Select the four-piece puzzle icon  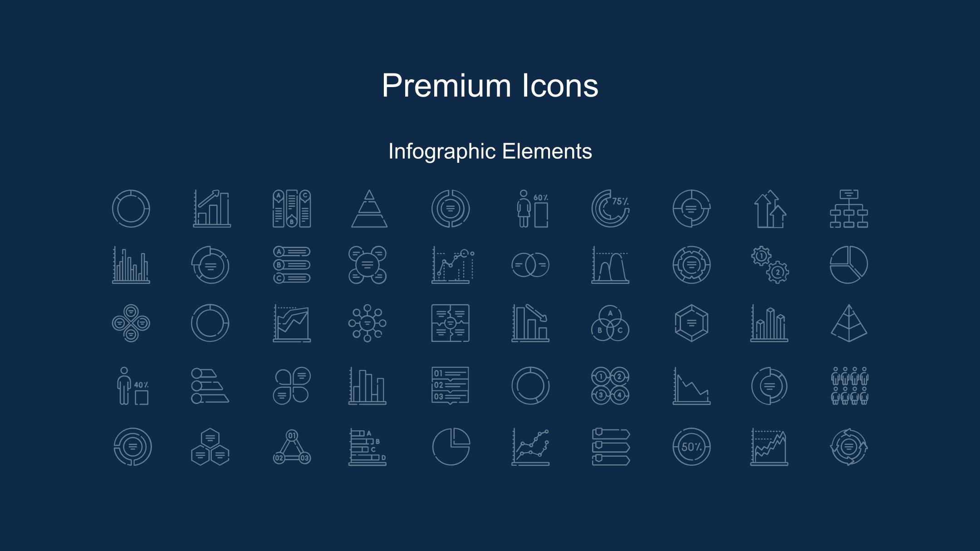tap(450, 323)
